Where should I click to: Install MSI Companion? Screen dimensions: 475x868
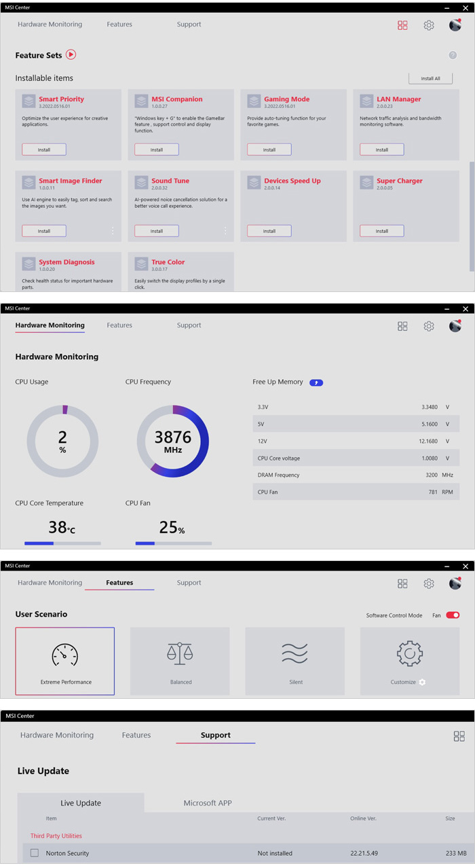click(157, 149)
